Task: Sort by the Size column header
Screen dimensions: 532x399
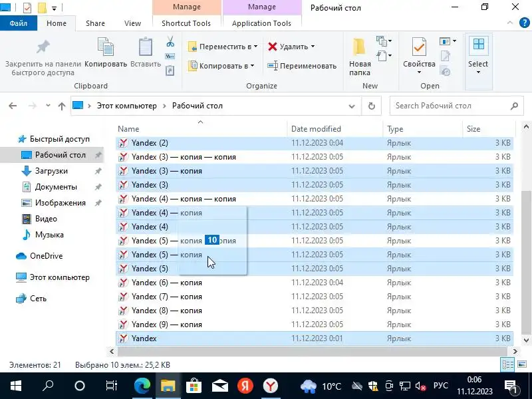Action: (x=489, y=129)
